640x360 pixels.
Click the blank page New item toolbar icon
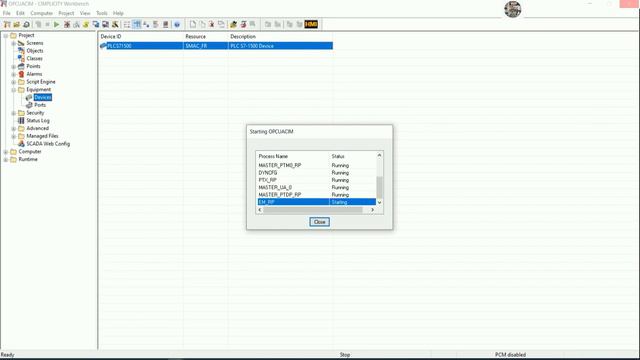click(x=193, y=24)
